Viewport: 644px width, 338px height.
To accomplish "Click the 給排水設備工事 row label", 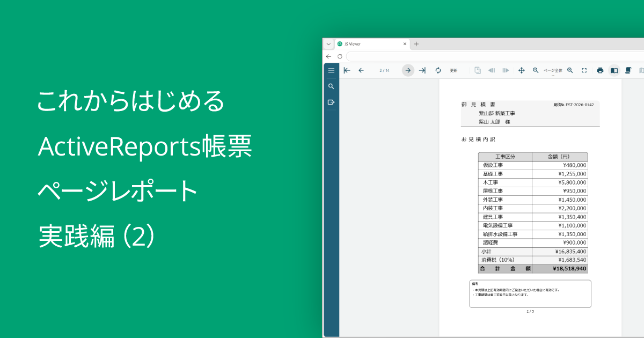I will click(500, 234).
